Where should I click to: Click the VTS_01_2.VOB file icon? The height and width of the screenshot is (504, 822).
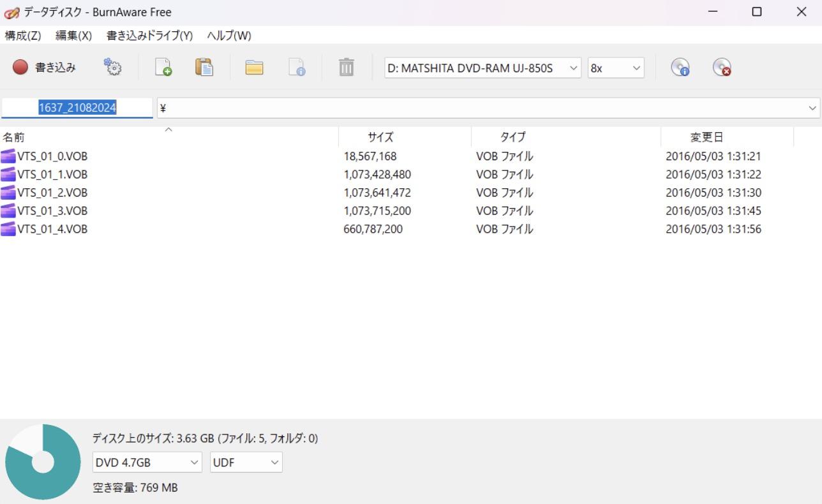(8, 193)
